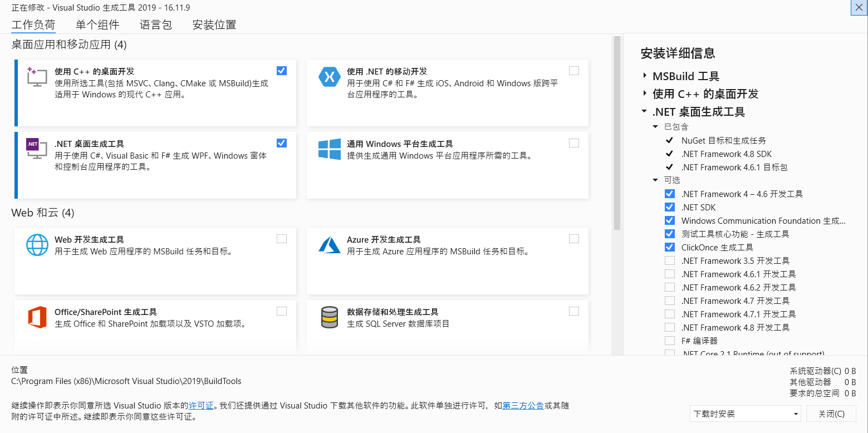Check .NET Framework 4.8 开发工具
868x433 pixels.
click(670, 327)
